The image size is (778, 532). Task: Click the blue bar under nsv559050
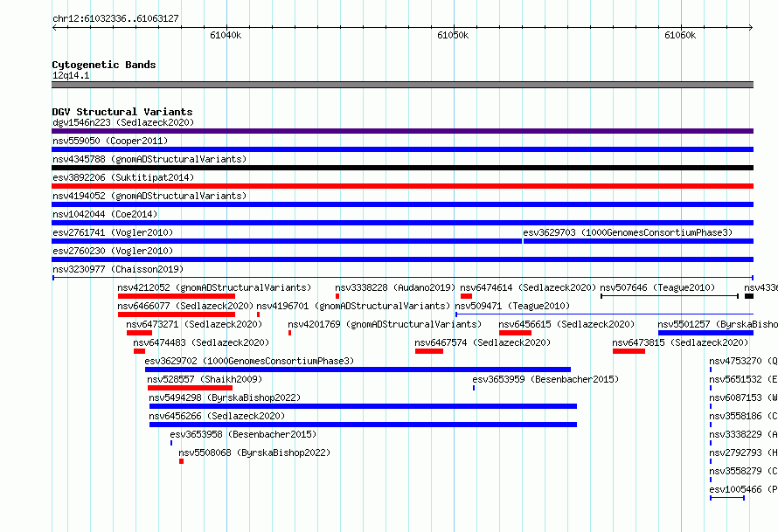click(402, 149)
